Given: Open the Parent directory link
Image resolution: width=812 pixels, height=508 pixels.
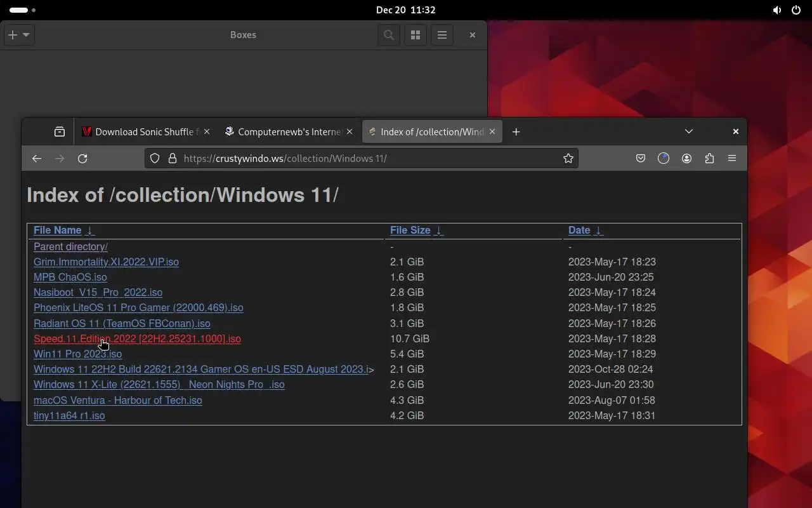Looking at the screenshot, I should [70, 246].
